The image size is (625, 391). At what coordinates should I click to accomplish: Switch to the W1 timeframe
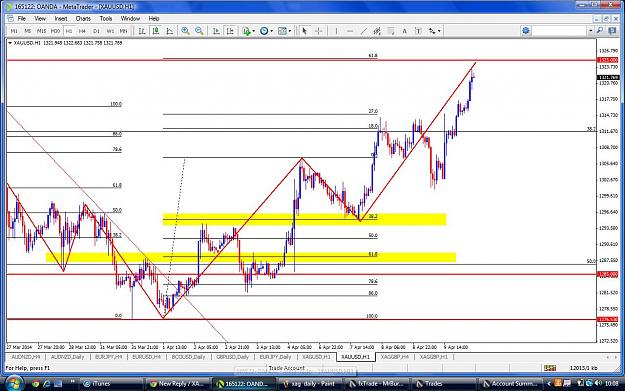click(x=110, y=31)
